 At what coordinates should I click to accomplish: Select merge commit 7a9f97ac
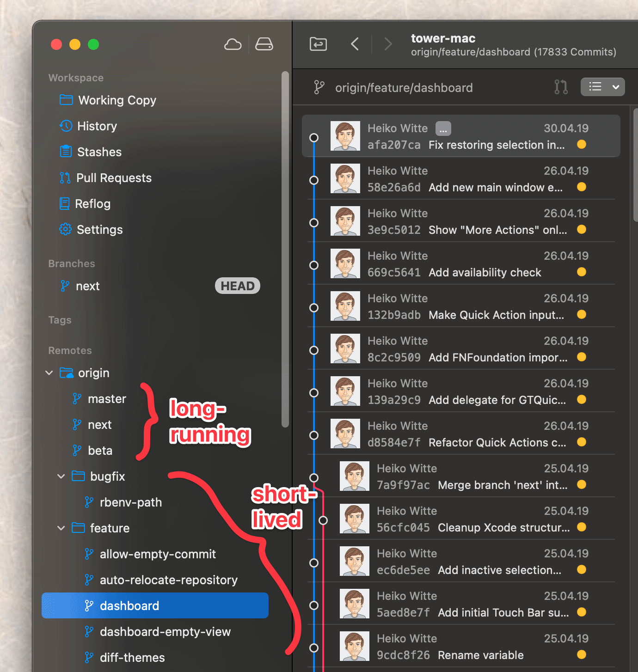pos(461,476)
